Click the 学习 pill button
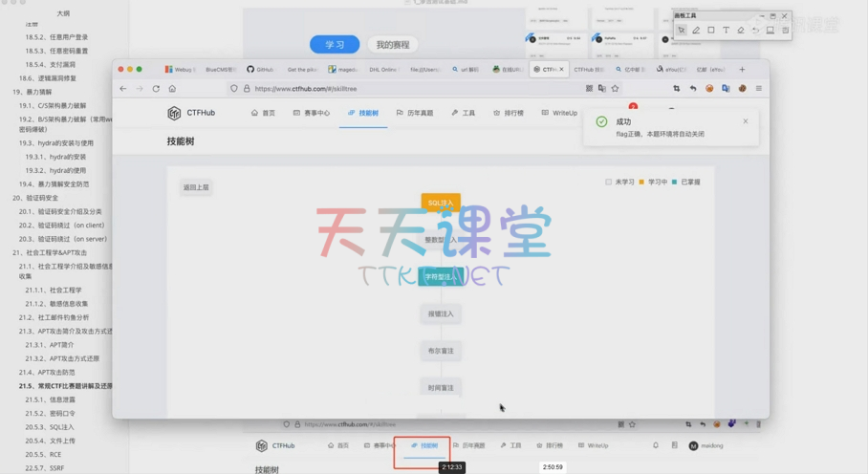 point(335,44)
